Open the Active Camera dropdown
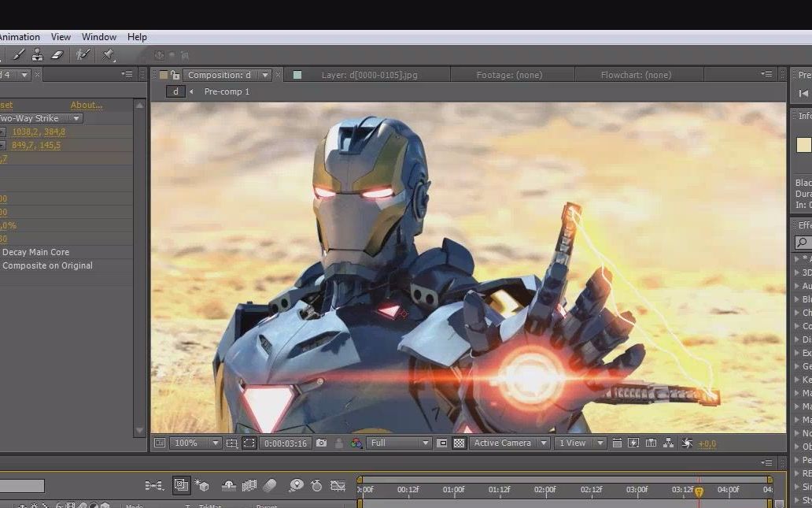Viewport: 812px width, 508px height. click(508, 443)
